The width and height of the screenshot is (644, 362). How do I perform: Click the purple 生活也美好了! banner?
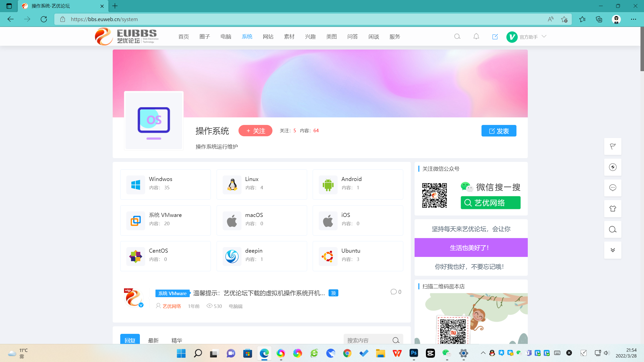tap(471, 248)
